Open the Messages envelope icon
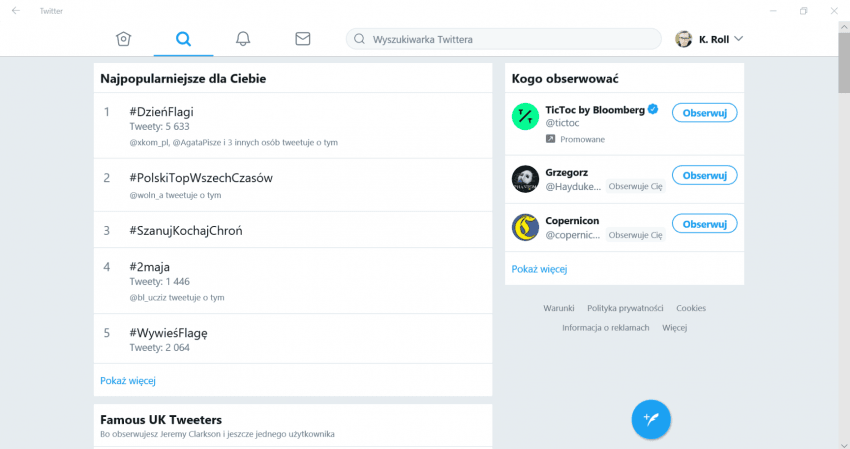This screenshot has width=850, height=449. [302, 39]
